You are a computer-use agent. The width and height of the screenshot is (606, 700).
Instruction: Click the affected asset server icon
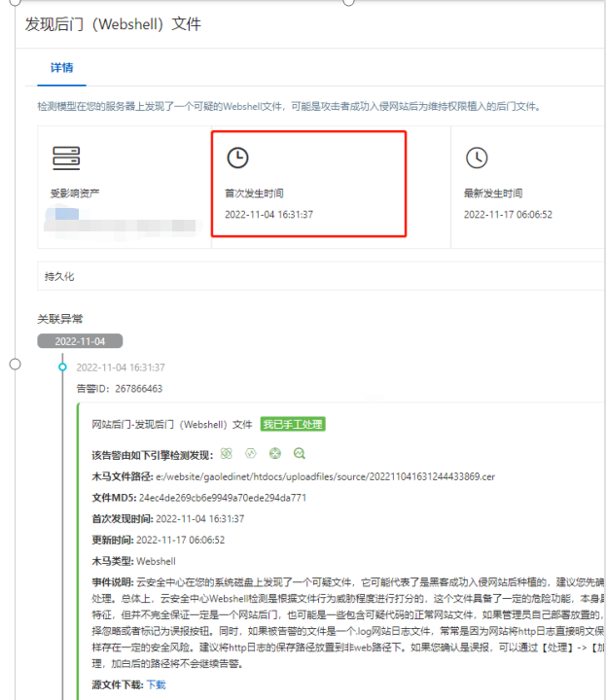(x=66, y=157)
